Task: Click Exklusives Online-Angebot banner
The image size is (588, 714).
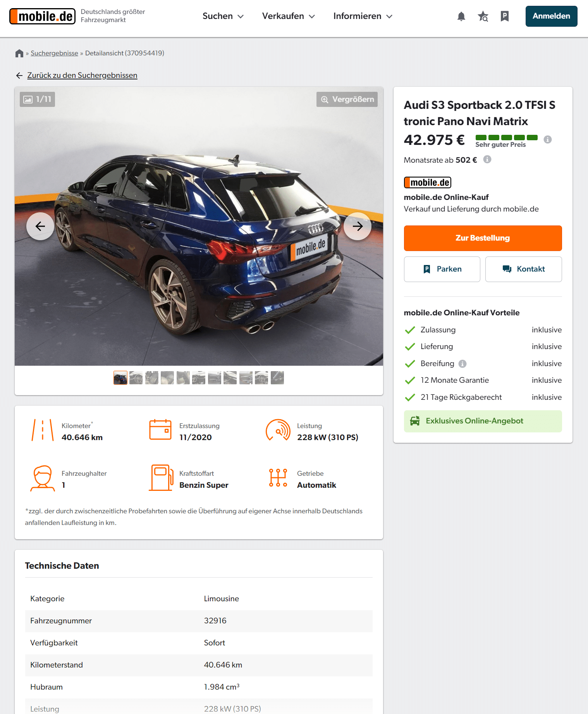Action: click(x=483, y=421)
